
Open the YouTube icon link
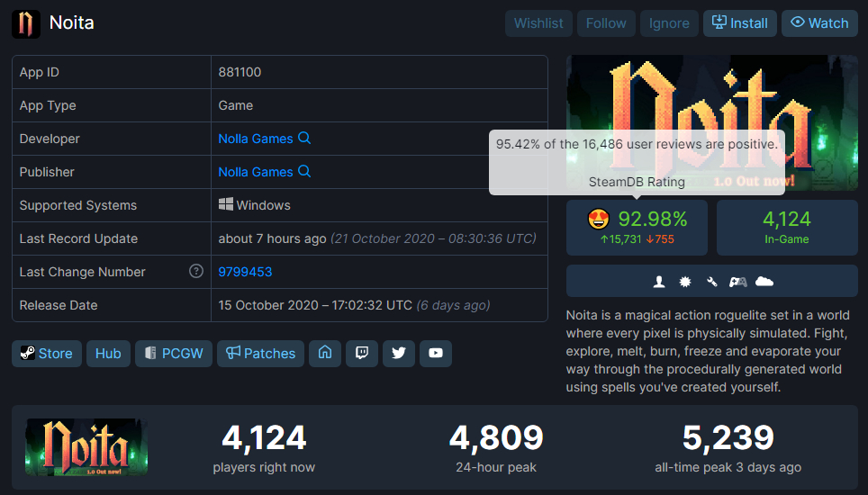pyautogui.click(x=436, y=353)
